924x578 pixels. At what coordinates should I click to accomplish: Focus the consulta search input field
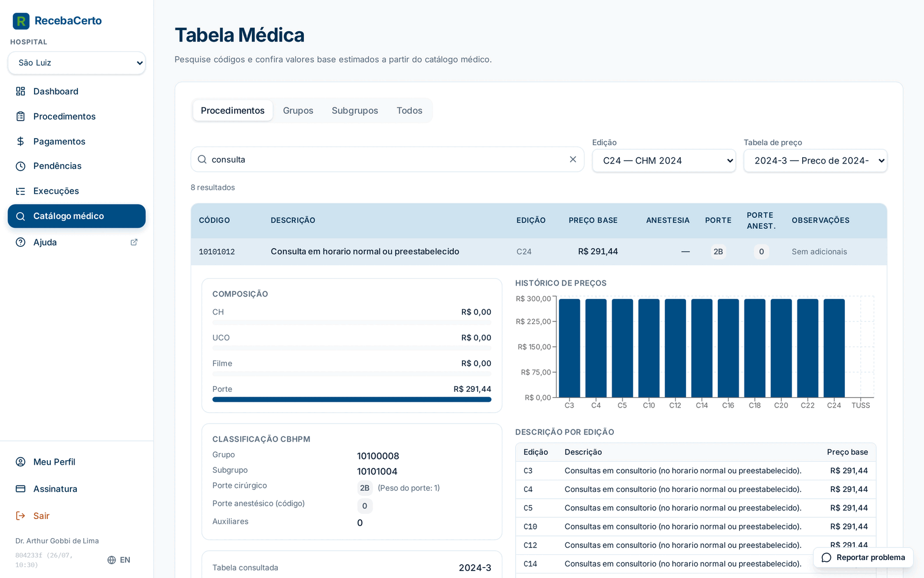coord(387,160)
